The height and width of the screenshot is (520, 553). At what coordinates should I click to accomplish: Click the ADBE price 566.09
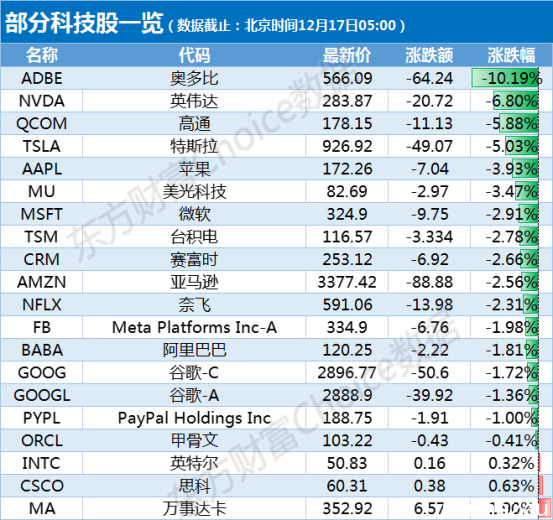tap(347, 78)
